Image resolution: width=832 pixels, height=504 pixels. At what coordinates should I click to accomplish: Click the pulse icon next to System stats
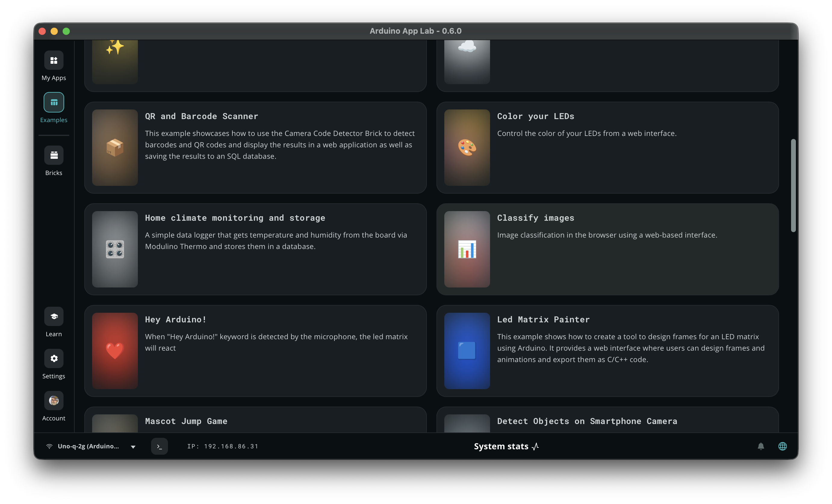536,446
